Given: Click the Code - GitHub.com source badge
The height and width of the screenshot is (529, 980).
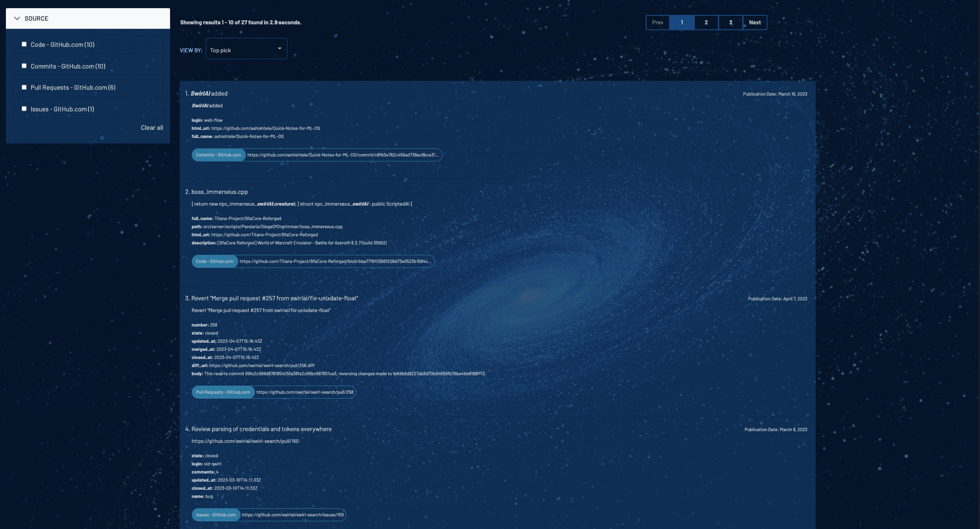Looking at the screenshot, I should [215, 262].
